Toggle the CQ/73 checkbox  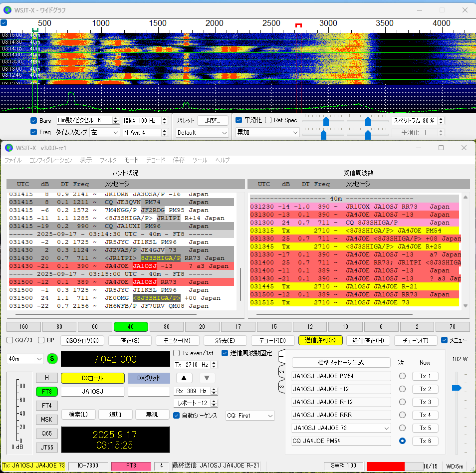click(10, 340)
